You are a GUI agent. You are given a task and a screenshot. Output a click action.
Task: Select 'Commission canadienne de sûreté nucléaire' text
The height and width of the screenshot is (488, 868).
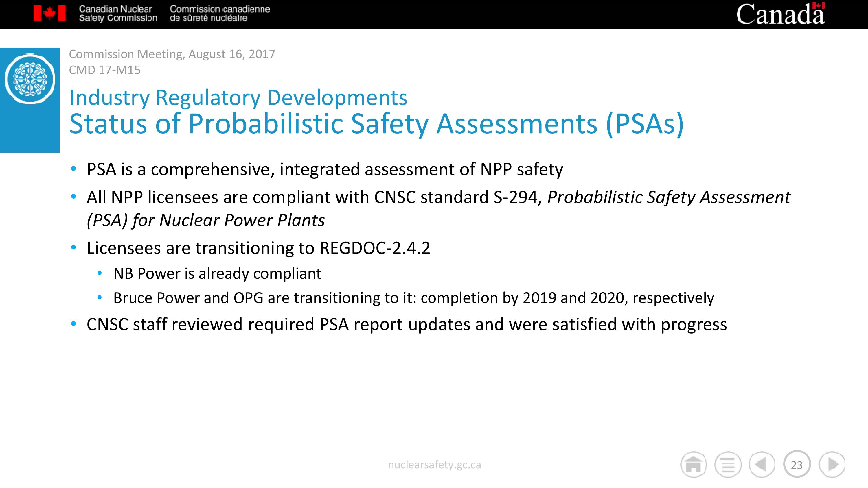220,14
